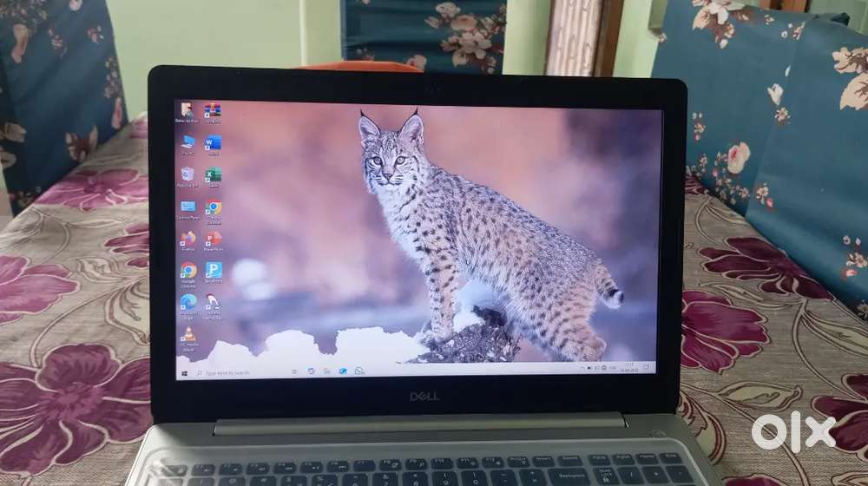The image size is (868, 486).
Task: Open the taskbar clock and date
Action: point(631,368)
